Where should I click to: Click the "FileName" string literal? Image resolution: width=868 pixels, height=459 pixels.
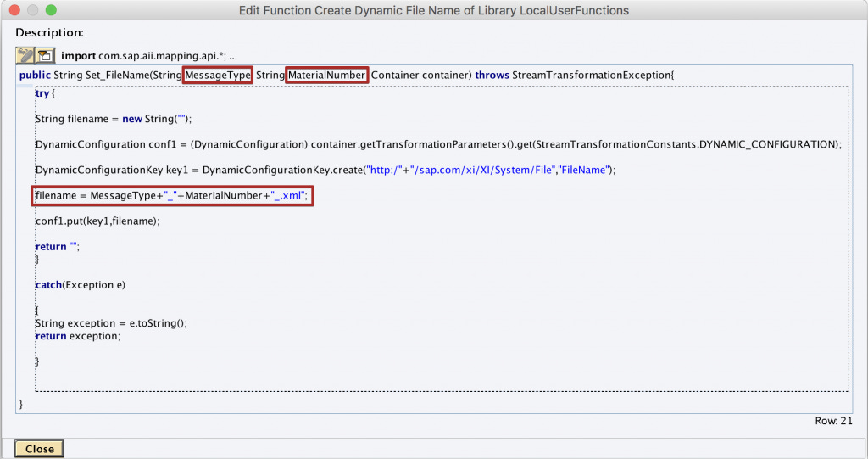pos(583,170)
